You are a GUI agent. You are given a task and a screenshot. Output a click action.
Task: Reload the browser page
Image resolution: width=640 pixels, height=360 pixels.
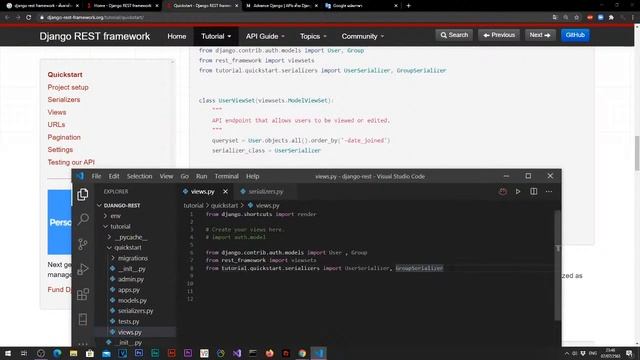coord(29,18)
